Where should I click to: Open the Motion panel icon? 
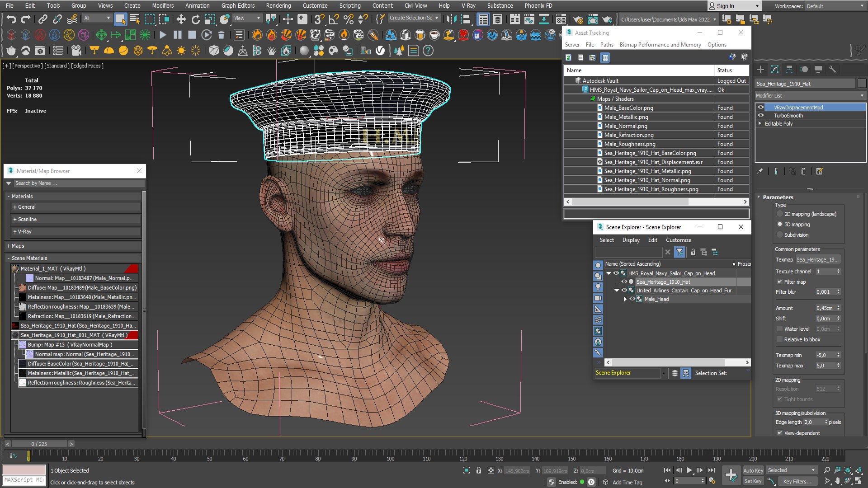(804, 69)
